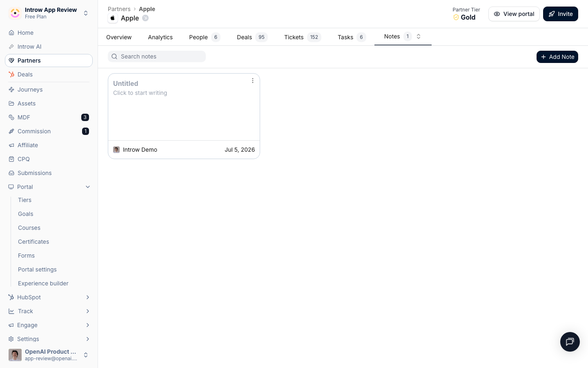The image size is (588, 368).
Task: Click the Commission icon in the sidebar
Action: (11, 131)
